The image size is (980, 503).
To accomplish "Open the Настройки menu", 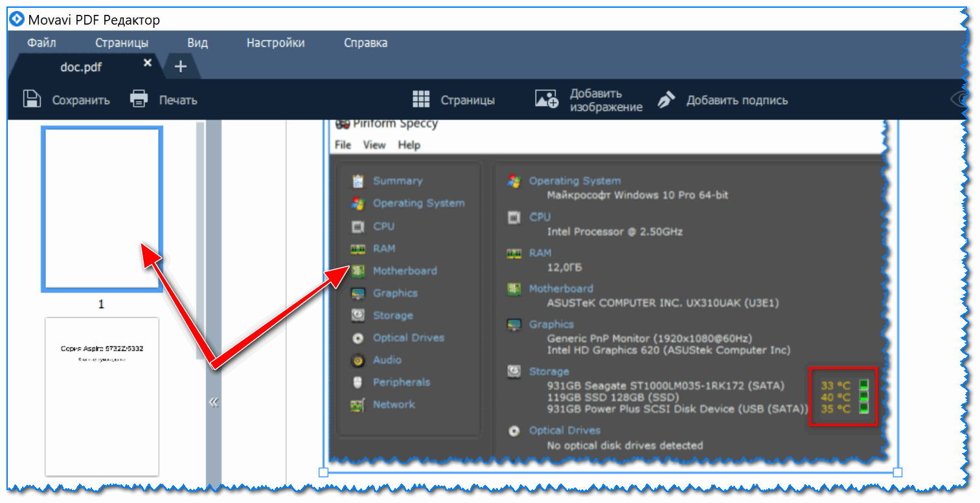I will coord(275,43).
